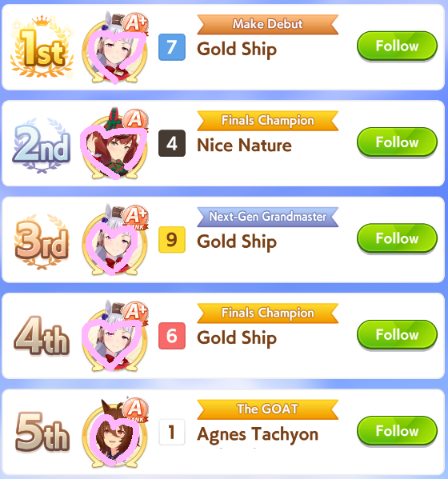This screenshot has height=479, width=448.
Task: Select the Next-Gen Grandmaster title banner
Action: point(268,217)
